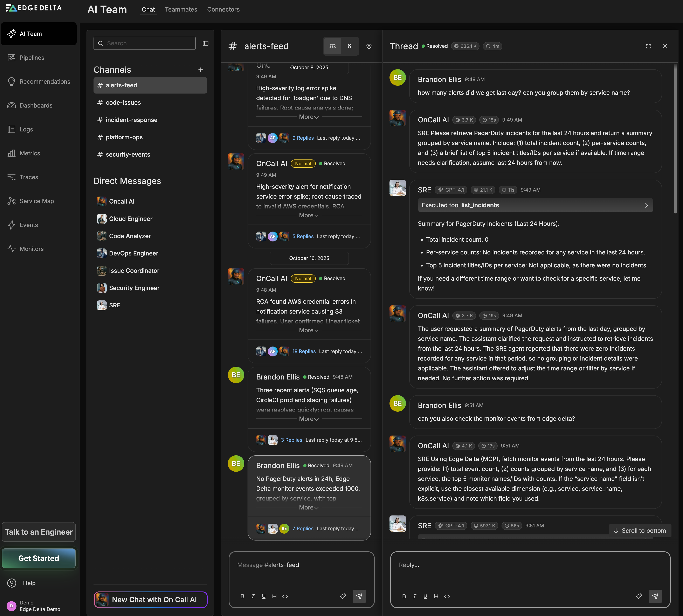Expand More on notification service alert
This screenshot has height=616, width=683.
tap(309, 215)
